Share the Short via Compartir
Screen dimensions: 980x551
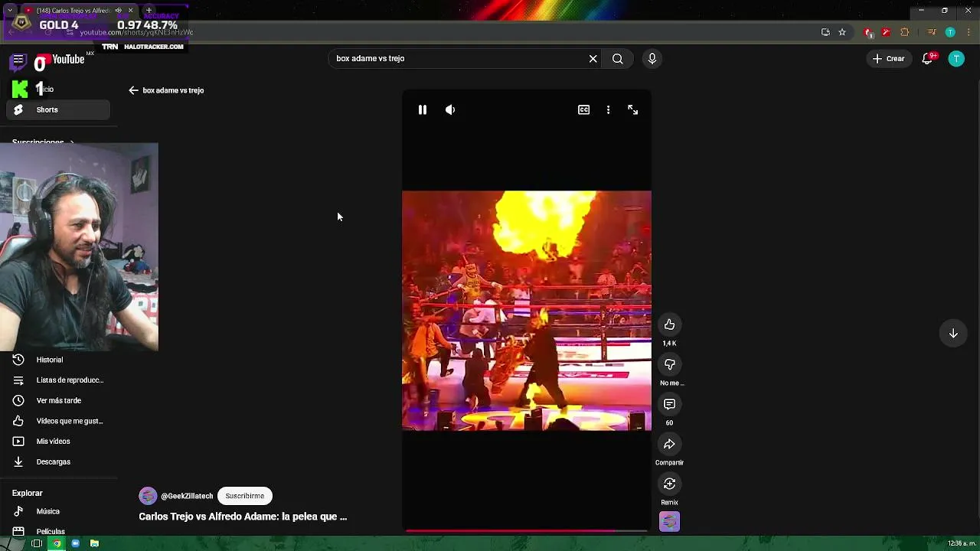(669, 444)
